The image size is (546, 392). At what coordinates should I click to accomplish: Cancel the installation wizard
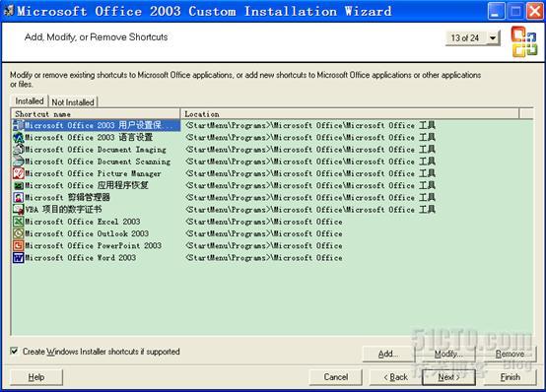(336, 377)
